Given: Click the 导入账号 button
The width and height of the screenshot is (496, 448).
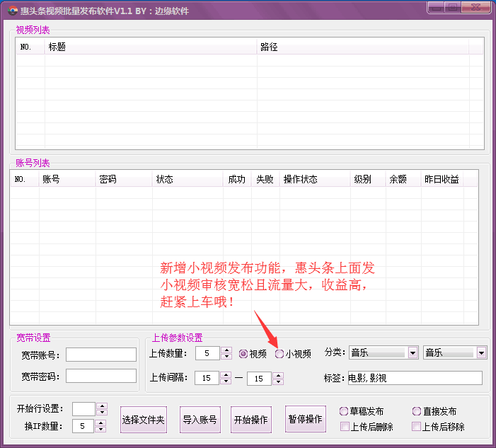Looking at the screenshot, I should pos(200,420).
